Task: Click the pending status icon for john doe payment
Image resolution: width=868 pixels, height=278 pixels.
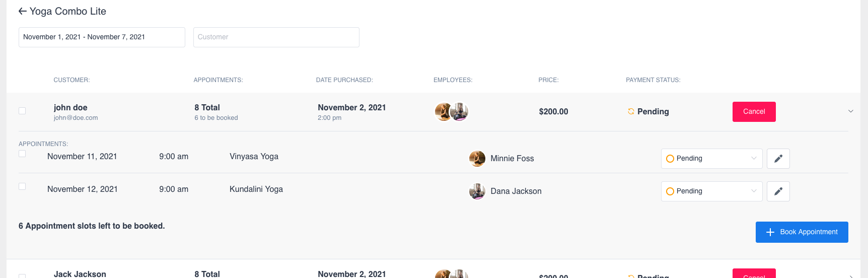Action: (x=630, y=112)
